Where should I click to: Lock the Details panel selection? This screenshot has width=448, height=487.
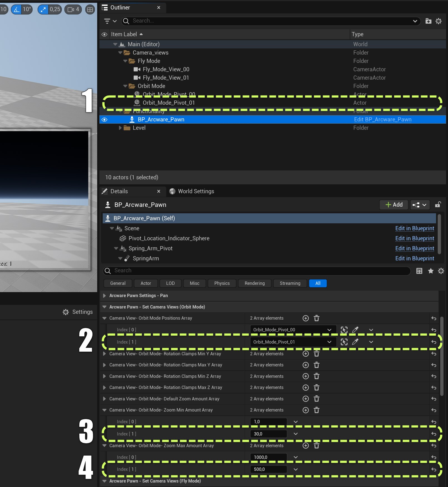438,205
